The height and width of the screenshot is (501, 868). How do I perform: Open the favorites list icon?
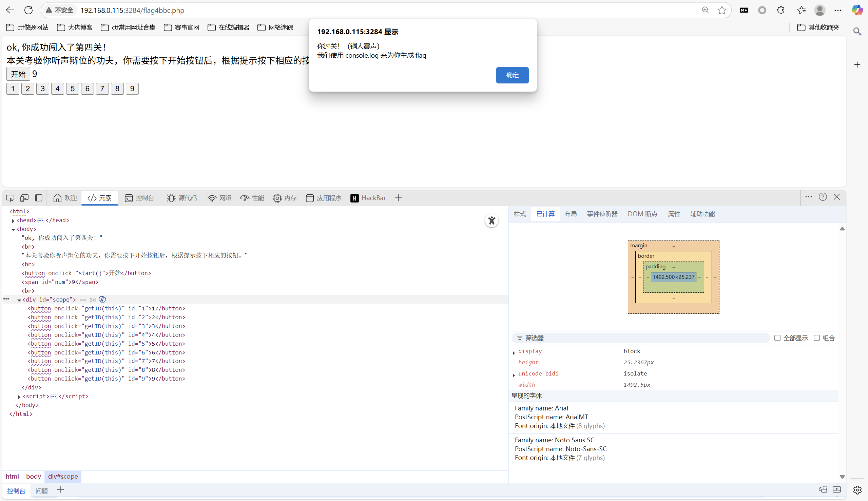(x=801, y=10)
